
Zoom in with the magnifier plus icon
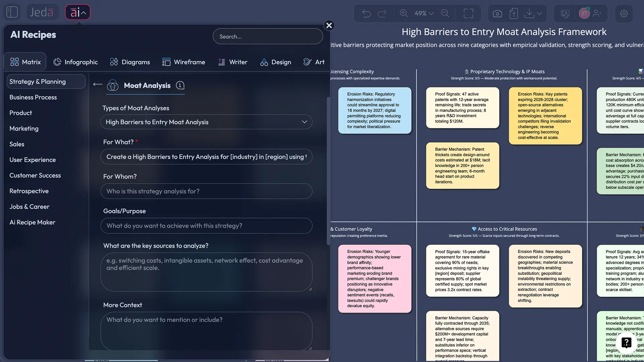404,13
